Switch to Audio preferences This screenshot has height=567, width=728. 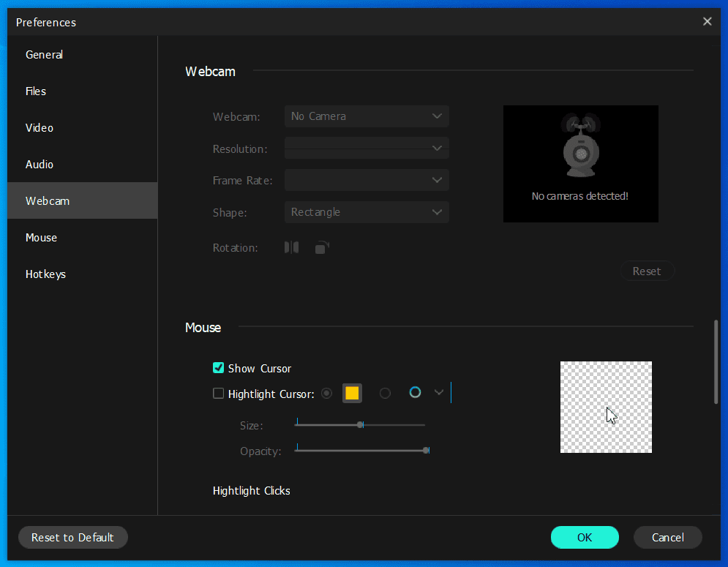[x=82, y=165]
